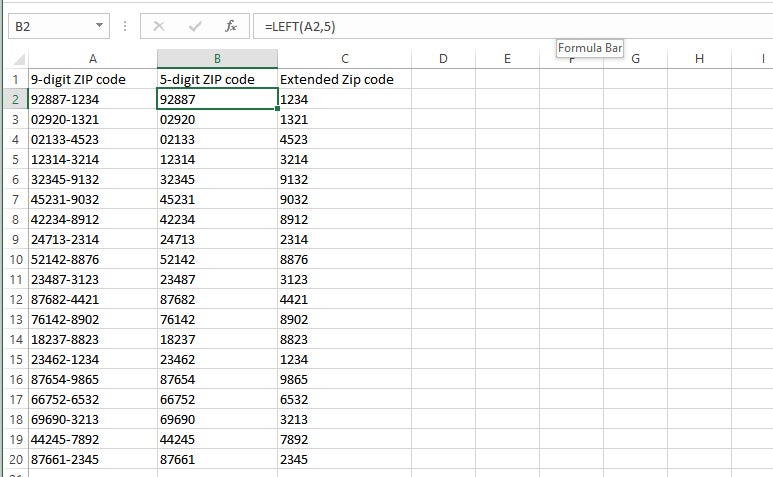
Task: Click cell with 24713-2314
Action: pyautogui.click(x=93, y=239)
